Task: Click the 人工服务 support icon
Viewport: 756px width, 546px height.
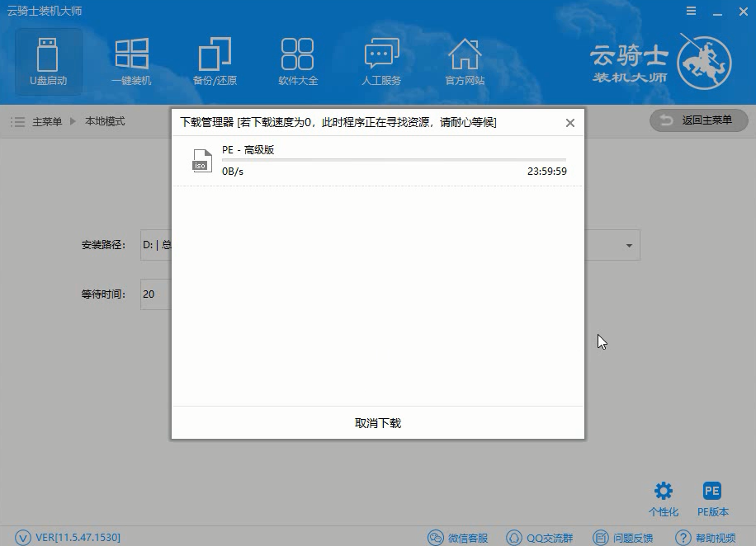Action: (x=381, y=62)
